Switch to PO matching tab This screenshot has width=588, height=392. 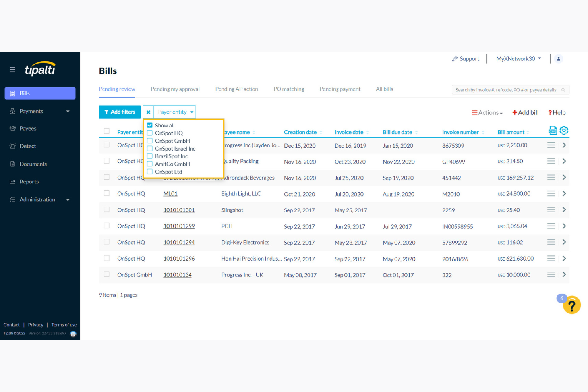[289, 89]
